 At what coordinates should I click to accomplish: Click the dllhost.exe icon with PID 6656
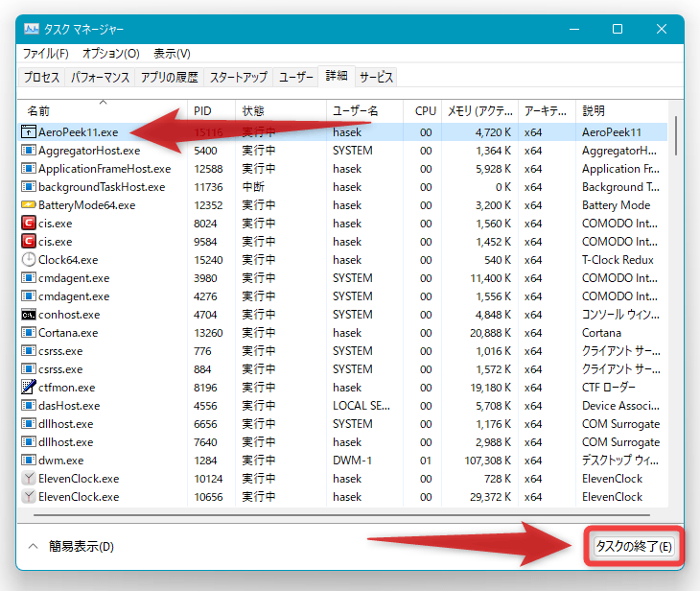pyautogui.click(x=29, y=424)
